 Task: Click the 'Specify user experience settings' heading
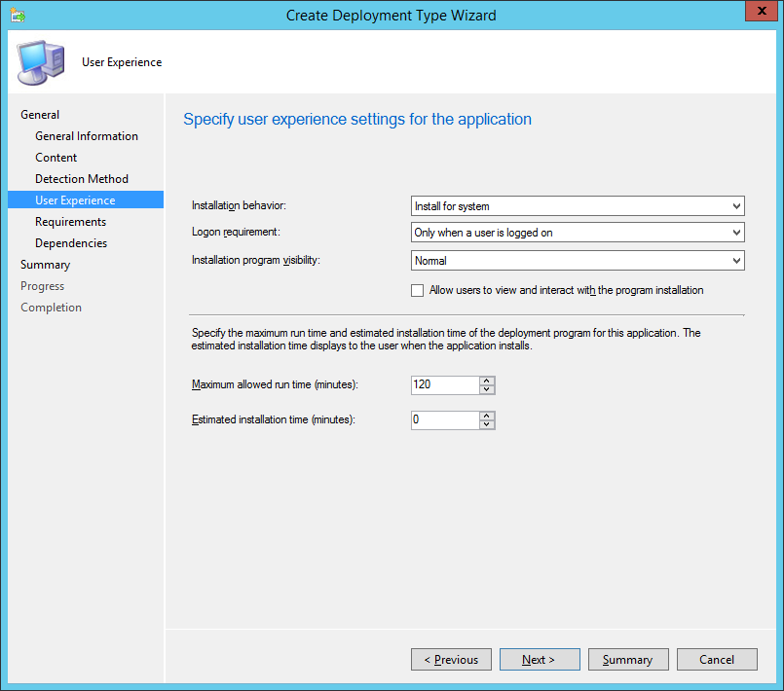click(x=357, y=119)
